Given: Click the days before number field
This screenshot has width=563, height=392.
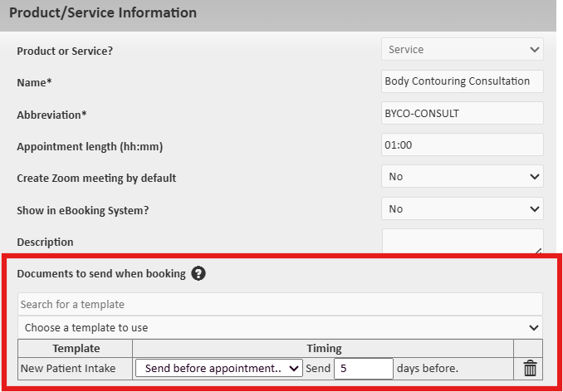Looking at the screenshot, I should (x=363, y=369).
